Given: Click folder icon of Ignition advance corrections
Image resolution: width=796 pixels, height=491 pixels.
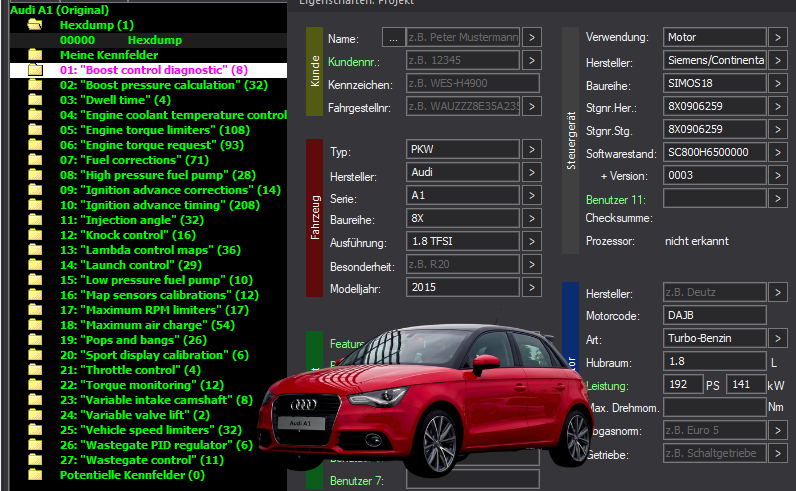Looking at the screenshot, I should click(35, 190).
